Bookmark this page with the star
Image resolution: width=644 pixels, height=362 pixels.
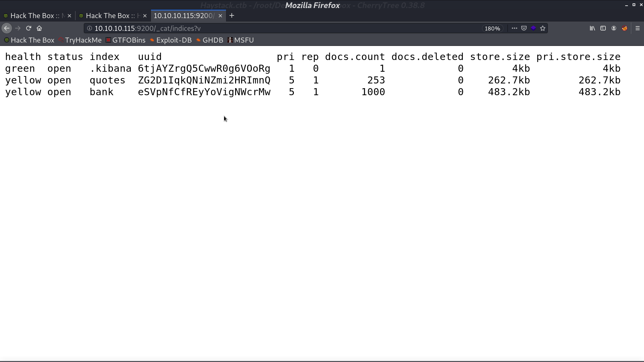click(x=543, y=28)
